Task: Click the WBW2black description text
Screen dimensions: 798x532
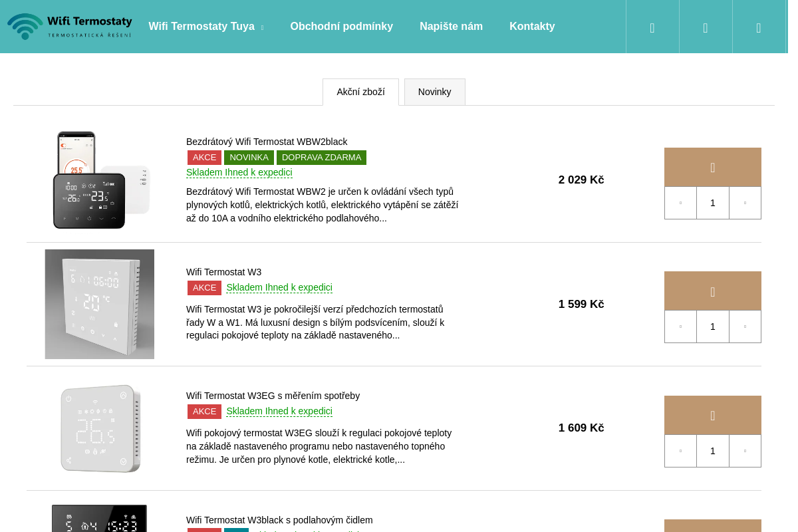Action: (x=323, y=205)
